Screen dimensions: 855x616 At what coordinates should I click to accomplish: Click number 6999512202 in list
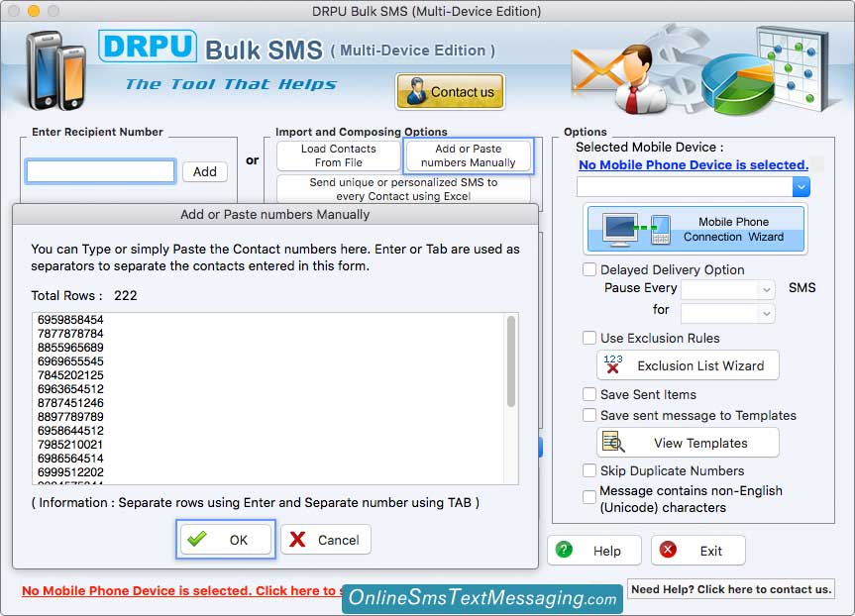70,472
